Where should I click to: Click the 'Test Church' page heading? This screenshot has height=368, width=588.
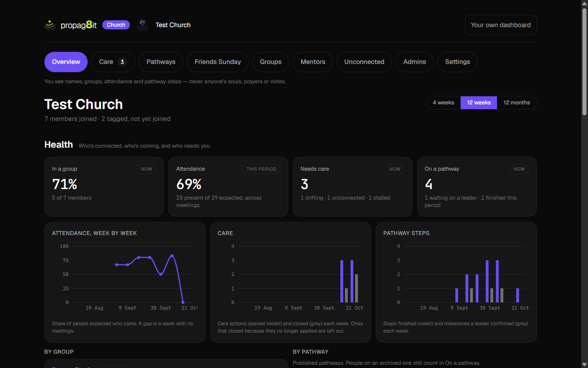tap(84, 104)
